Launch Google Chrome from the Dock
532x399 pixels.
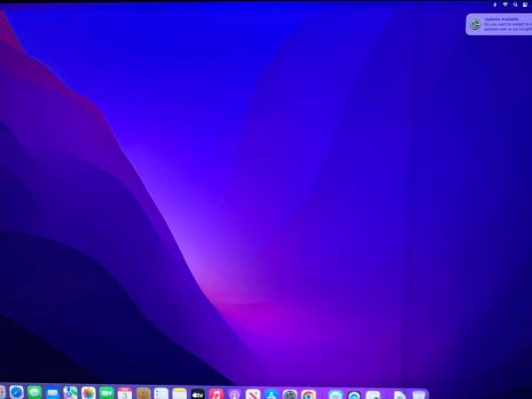tap(308, 394)
